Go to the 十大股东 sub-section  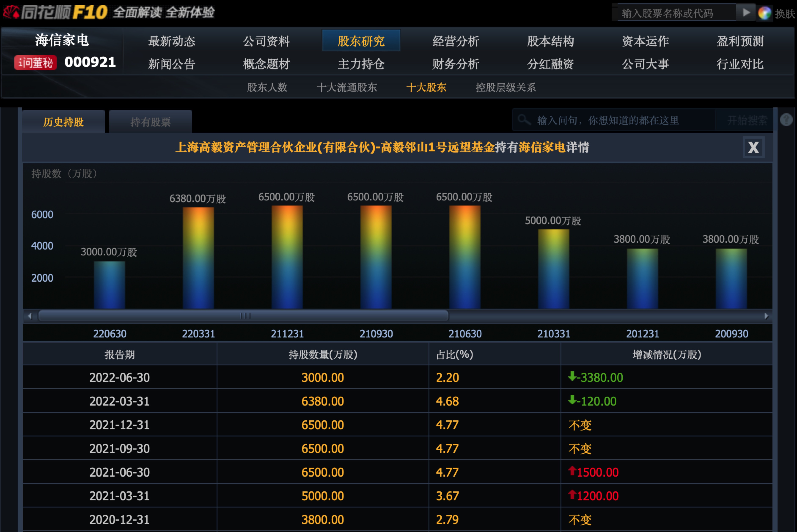(x=426, y=88)
